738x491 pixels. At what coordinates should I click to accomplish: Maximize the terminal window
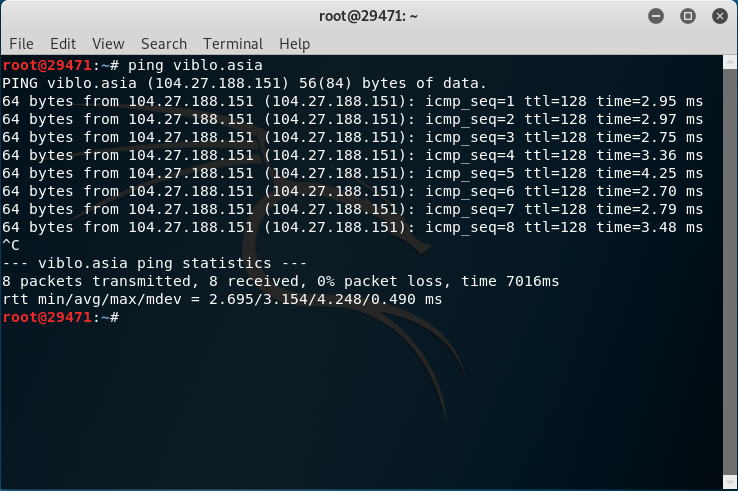[x=688, y=16]
